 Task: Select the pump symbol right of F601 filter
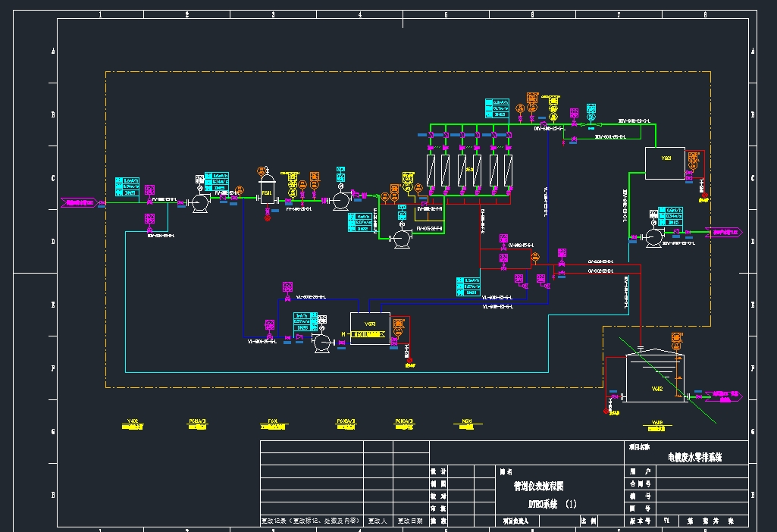click(341, 201)
